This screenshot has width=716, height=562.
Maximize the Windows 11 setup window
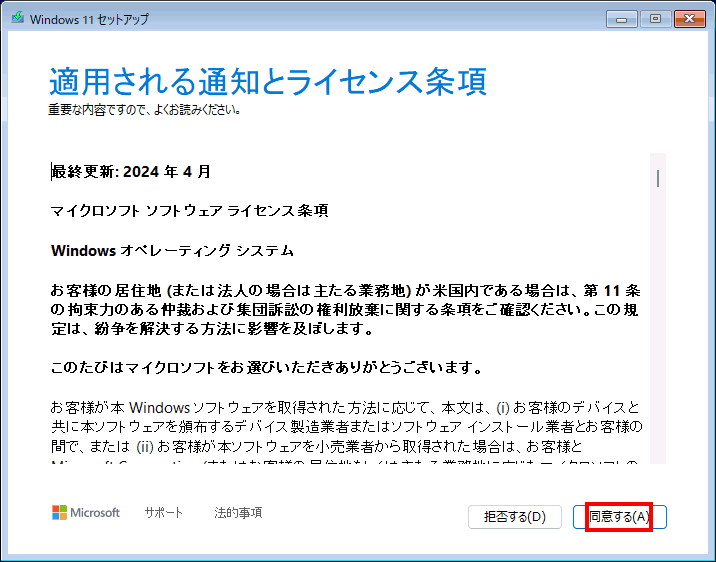(655, 19)
